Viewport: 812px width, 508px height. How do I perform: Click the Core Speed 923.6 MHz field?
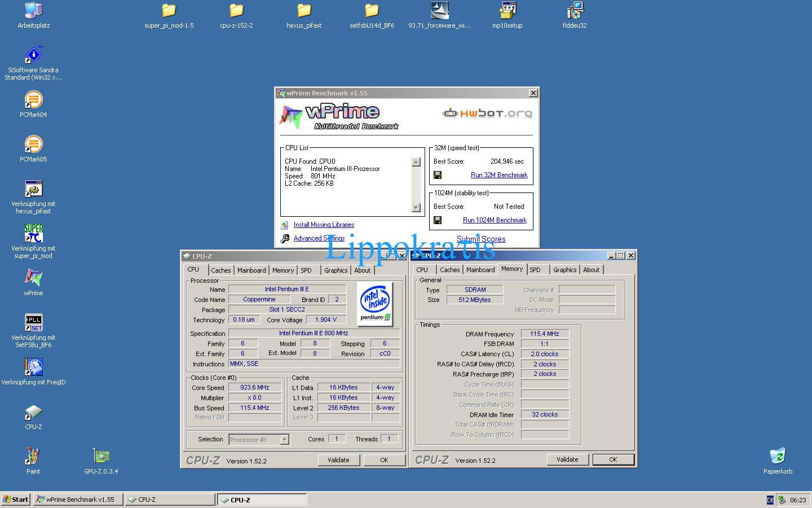(255, 387)
